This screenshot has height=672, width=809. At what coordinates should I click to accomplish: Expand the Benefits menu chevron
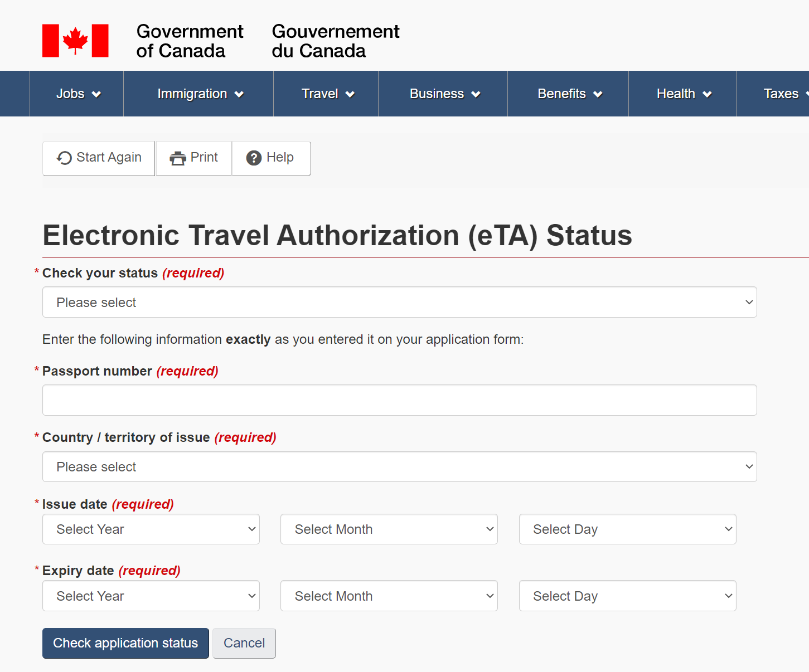coord(598,94)
